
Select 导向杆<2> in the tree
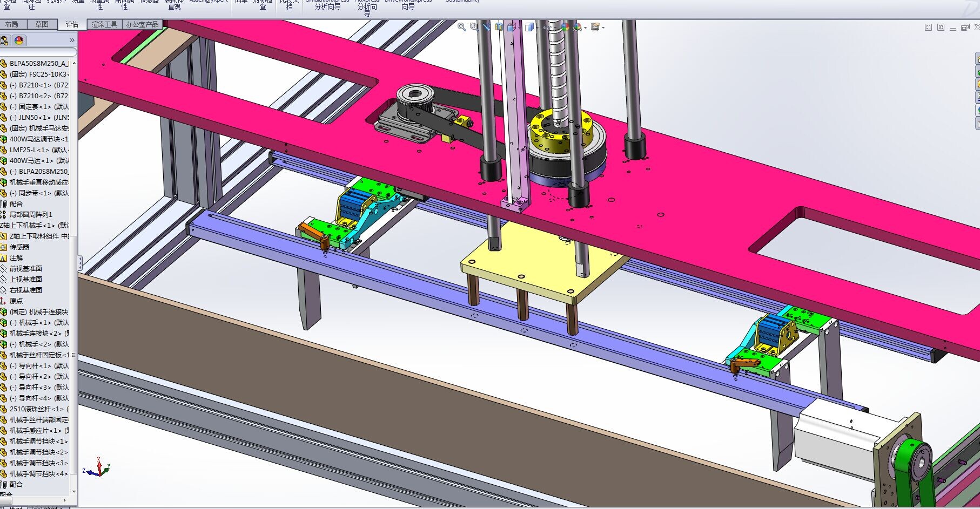(x=39, y=376)
